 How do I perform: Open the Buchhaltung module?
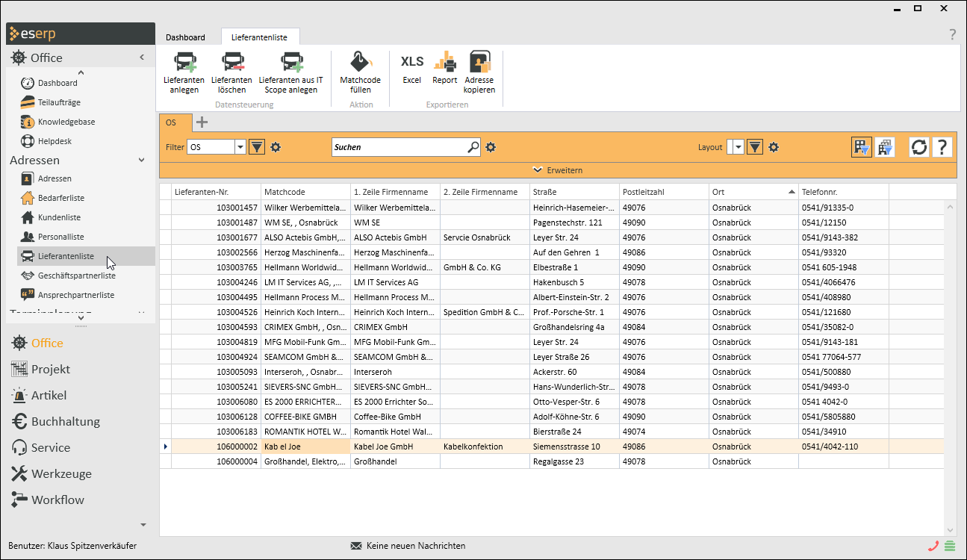pos(65,421)
